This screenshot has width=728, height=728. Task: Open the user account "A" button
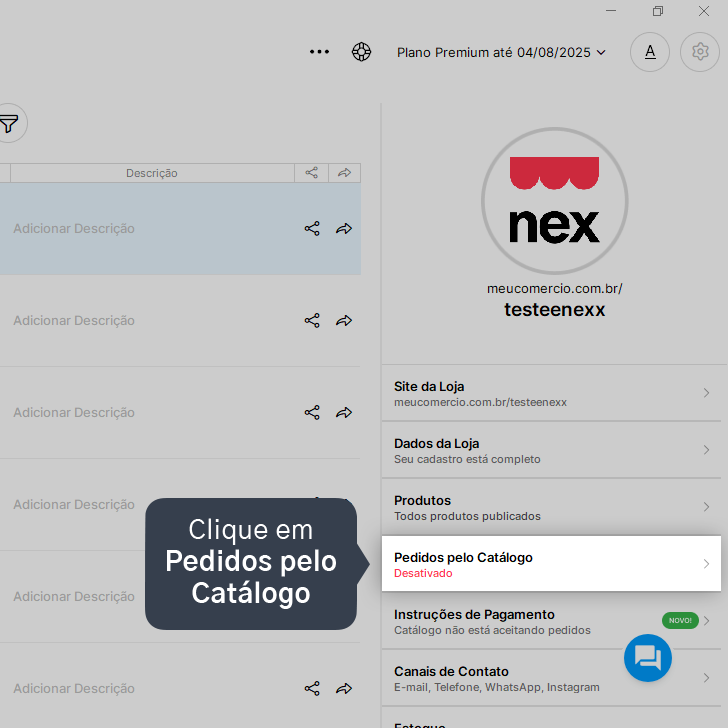pos(650,52)
